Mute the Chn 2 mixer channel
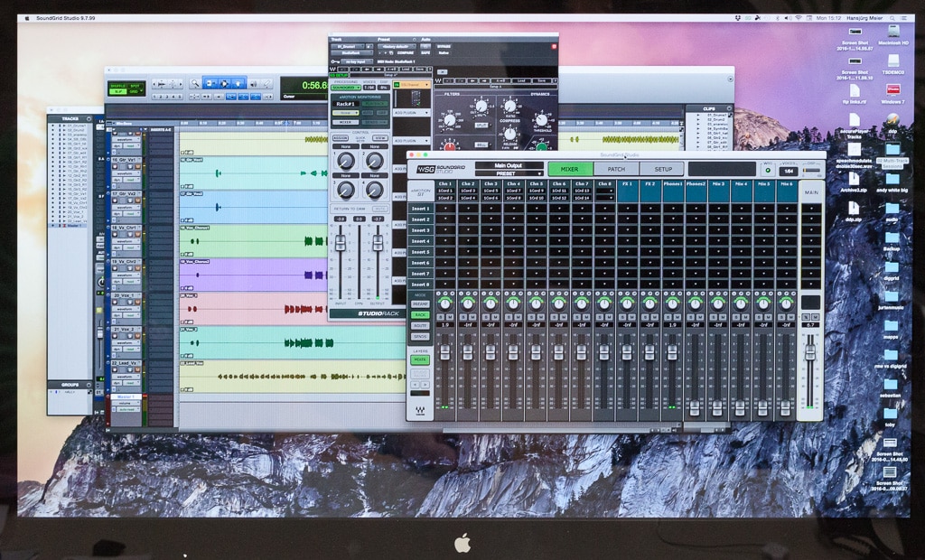Image resolution: width=925 pixels, height=560 pixels. (x=473, y=316)
